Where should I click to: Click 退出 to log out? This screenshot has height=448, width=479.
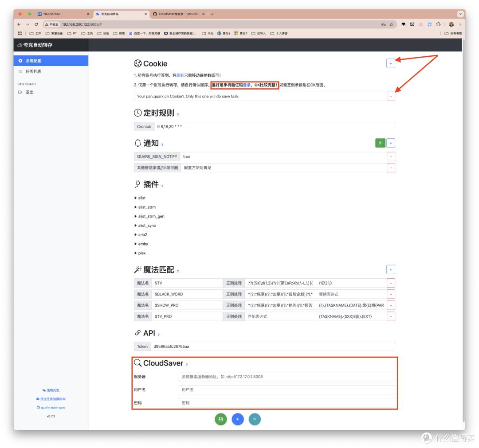[x=29, y=92]
